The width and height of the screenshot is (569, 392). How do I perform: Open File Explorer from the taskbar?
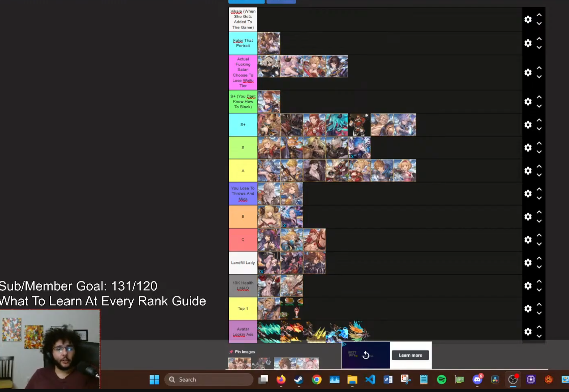coord(352,380)
